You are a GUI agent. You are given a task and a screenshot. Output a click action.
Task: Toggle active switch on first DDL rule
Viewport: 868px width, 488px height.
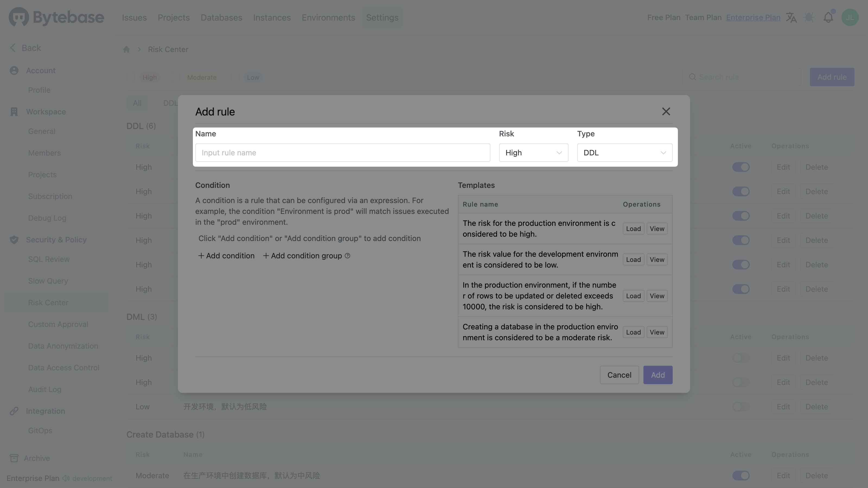point(741,167)
